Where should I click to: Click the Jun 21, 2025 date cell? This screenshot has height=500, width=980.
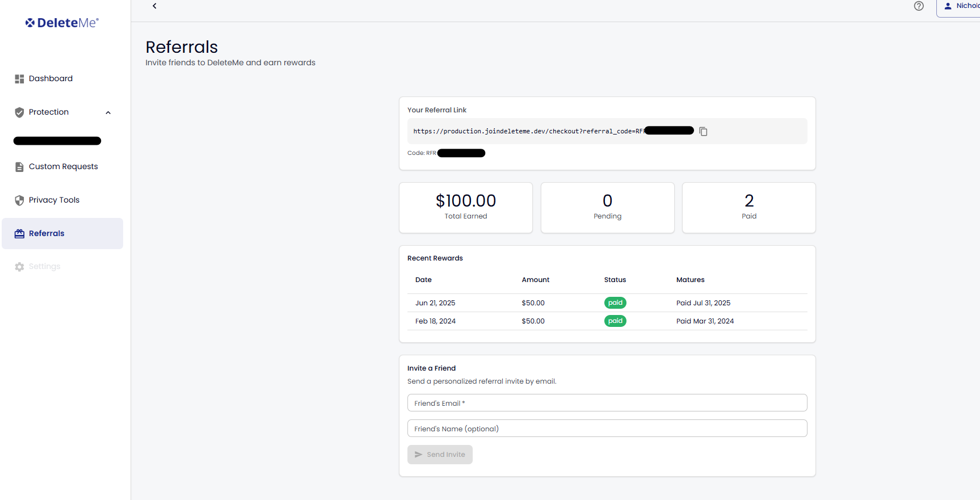(x=435, y=303)
